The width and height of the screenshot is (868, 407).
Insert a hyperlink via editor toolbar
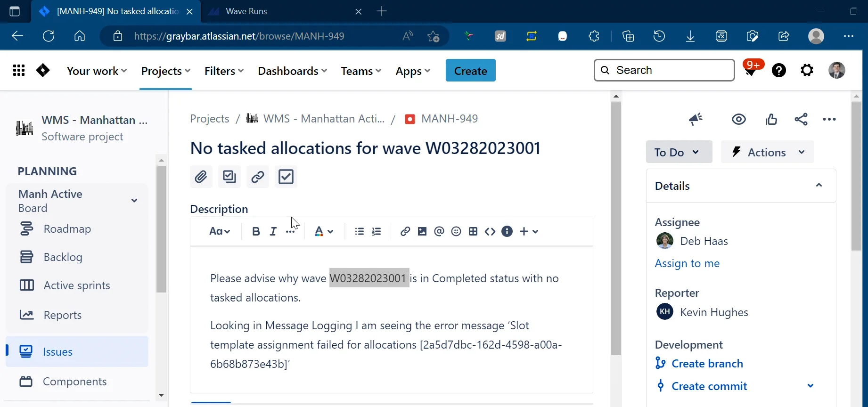405,231
